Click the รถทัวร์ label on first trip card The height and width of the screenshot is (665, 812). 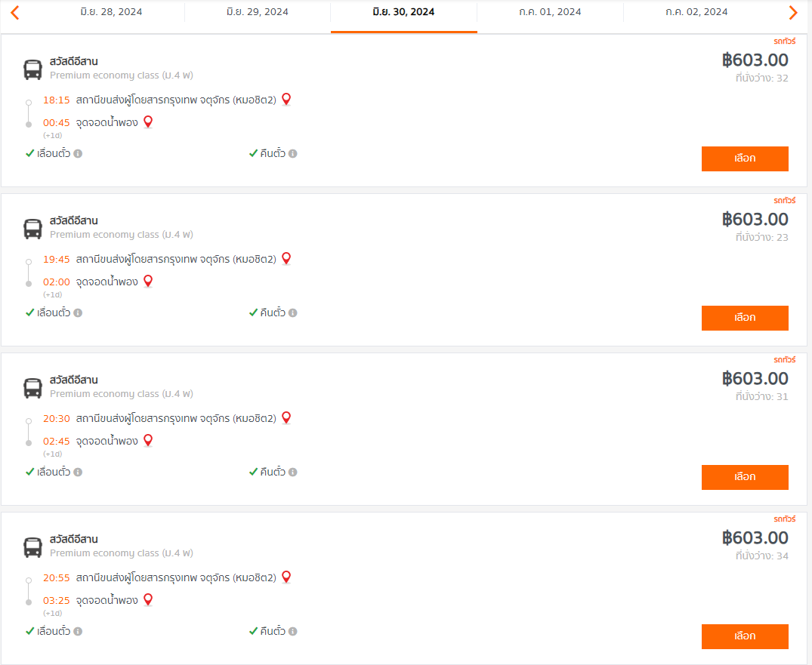(x=785, y=42)
